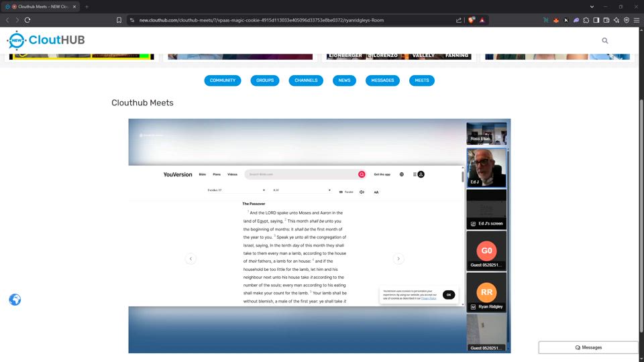Click the red Bible search button
The width and height of the screenshot is (644, 362).
[362, 174]
